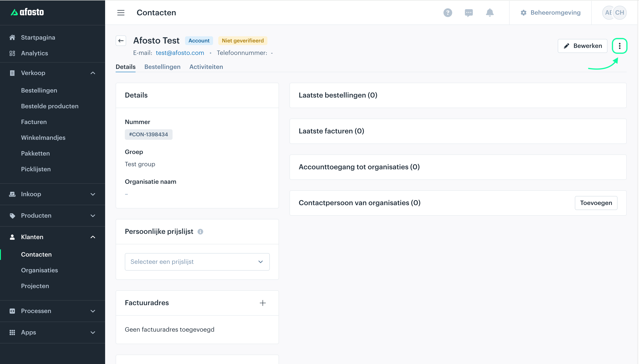Open Projecten in the sidebar
This screenshot has width=639, height=364.
(x=35, y=286)
